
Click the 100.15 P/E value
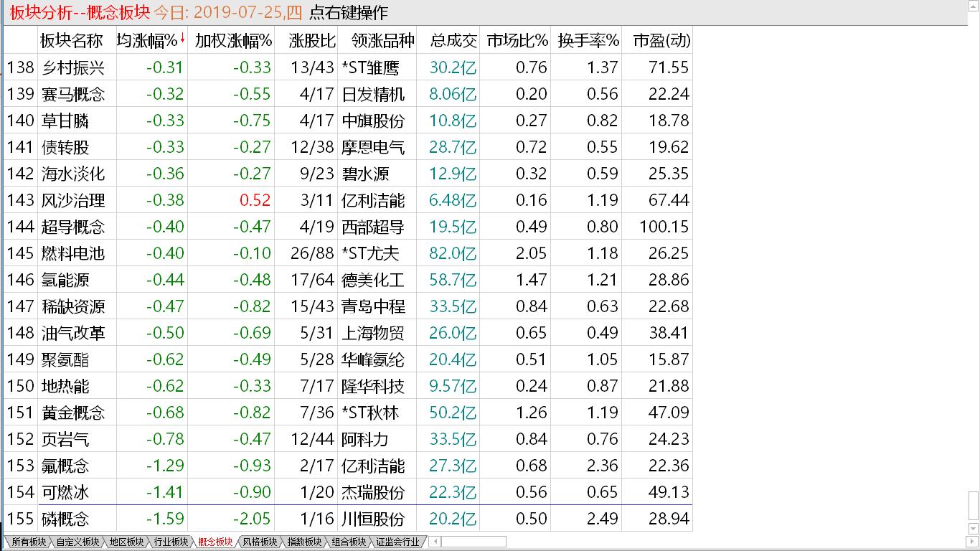(664, 227)
